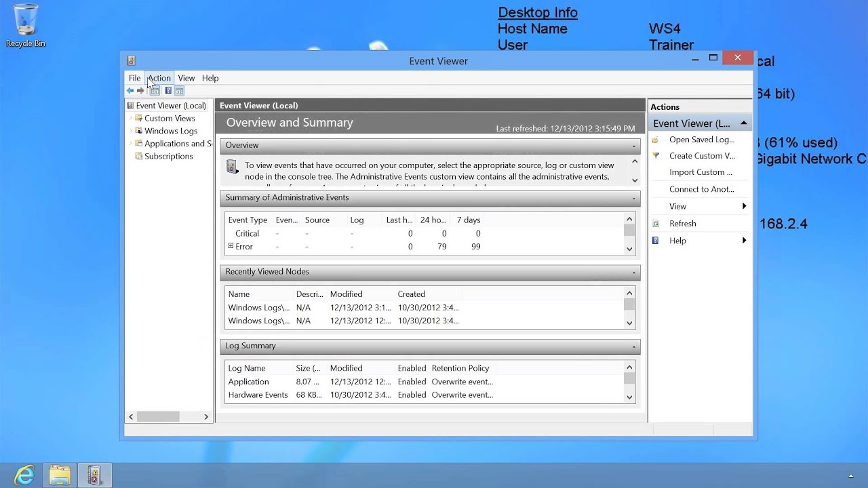Click Create Custom View action

(x=702, y=156)
